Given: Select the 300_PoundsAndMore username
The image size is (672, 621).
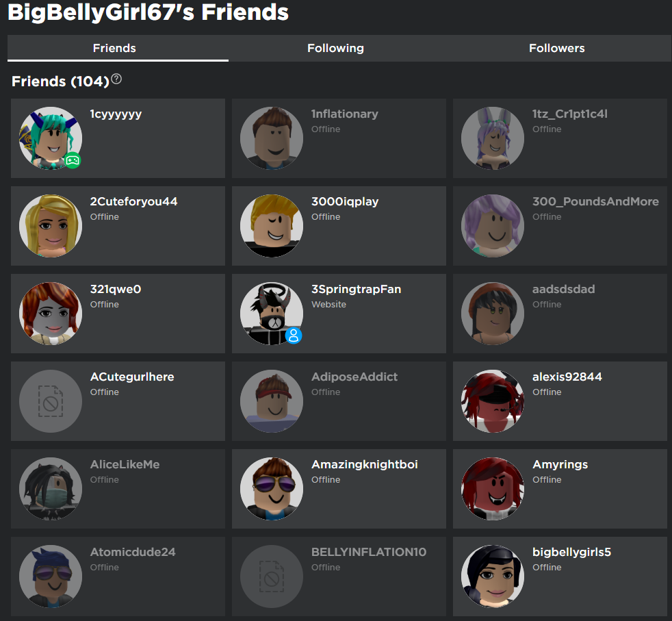Looking at the screenshot, I should click(596, 201).
